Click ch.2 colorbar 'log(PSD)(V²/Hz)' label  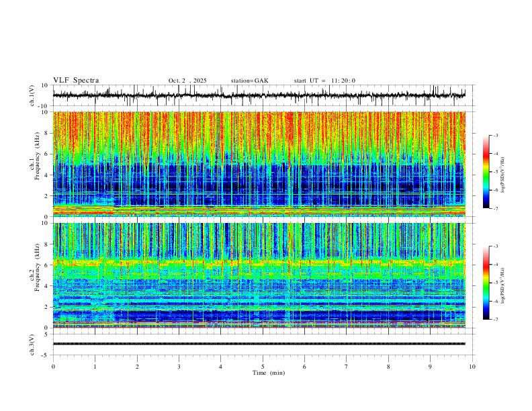tap(502, 286)
